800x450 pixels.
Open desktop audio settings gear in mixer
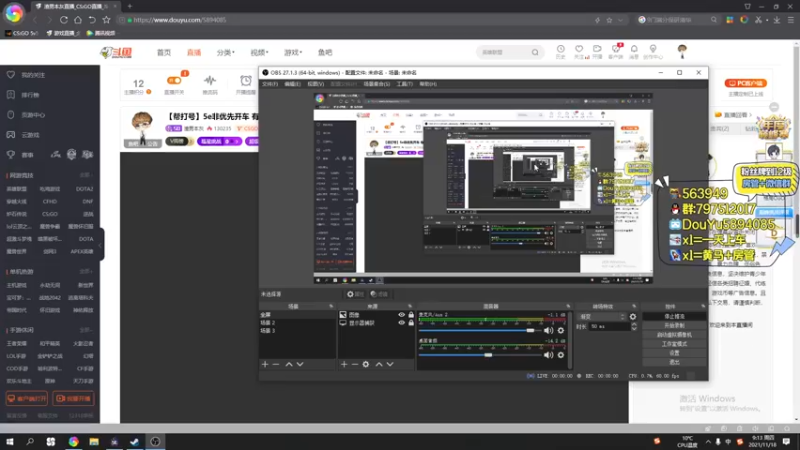pyautogui.click(x=561, y=355)
